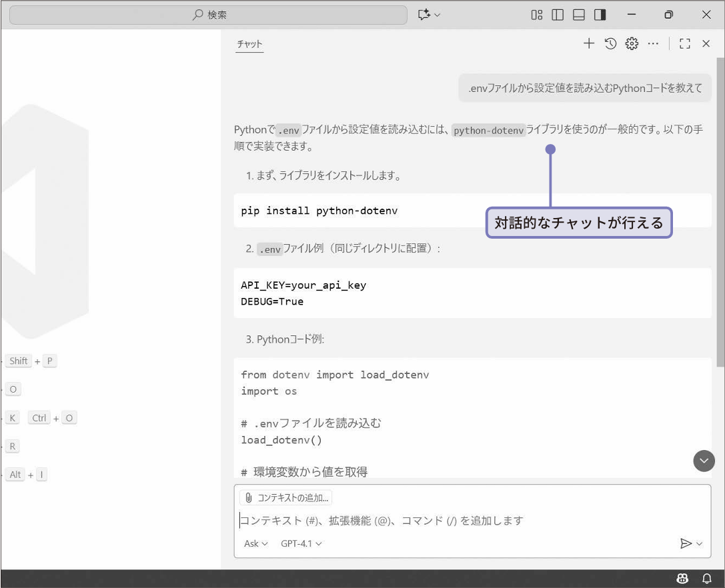Viewport: 725px width, 588px height.
Task: Click the Ctrl key hint
Action: point(39,418)
